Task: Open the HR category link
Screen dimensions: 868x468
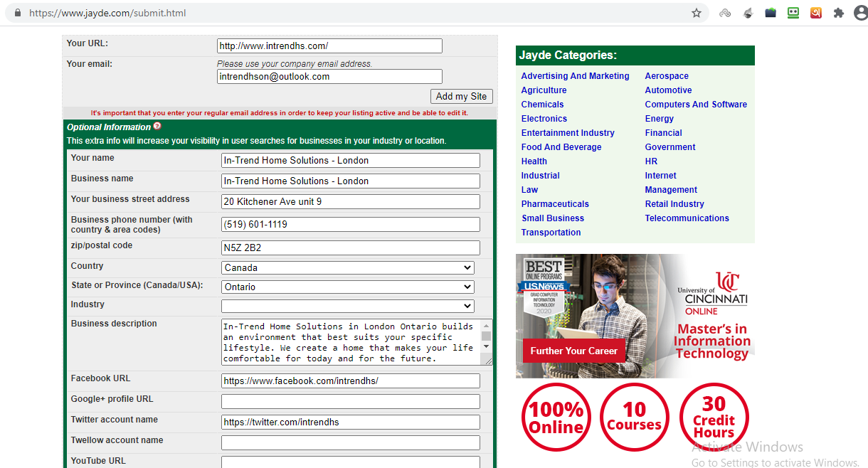Action: pos(651,161)
